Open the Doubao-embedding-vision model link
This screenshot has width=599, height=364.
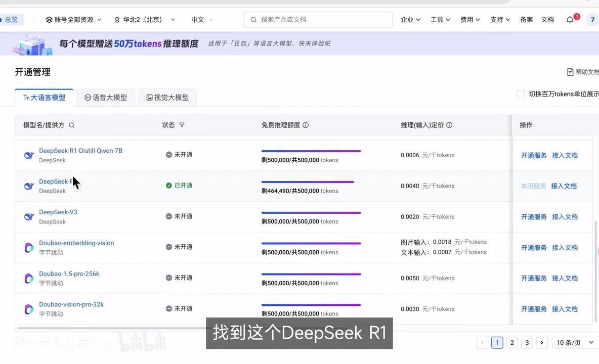pos(76,243)
